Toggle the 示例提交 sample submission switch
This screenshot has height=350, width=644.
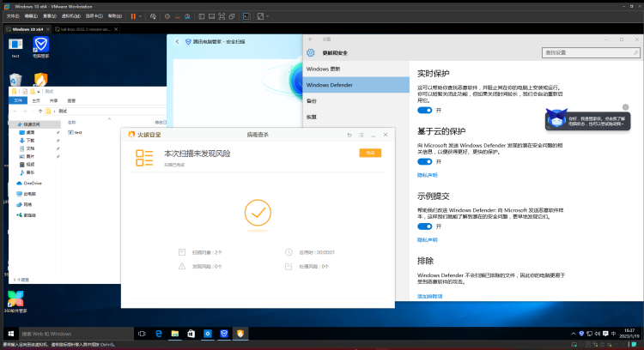pyautogui.click(x=425, y=226)
